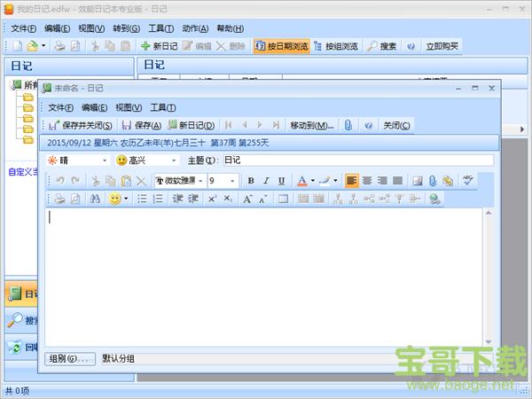Set align left paragraph alignment
The height and width of the screenshot is (399, 532).
(x=351, y=181)
